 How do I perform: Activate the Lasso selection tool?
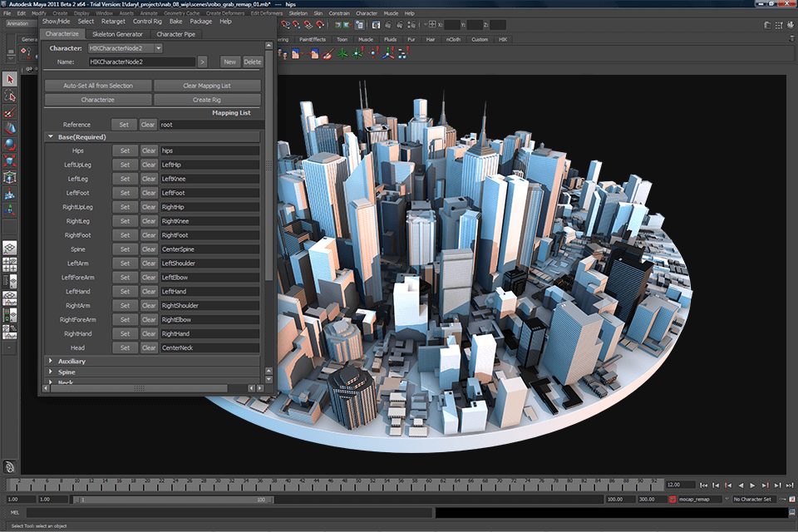[10, 96]
